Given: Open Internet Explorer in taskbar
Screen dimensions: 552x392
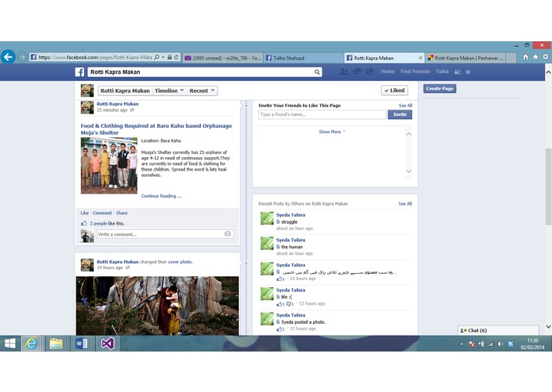Looking at the screenshot, I should [31, 343].
